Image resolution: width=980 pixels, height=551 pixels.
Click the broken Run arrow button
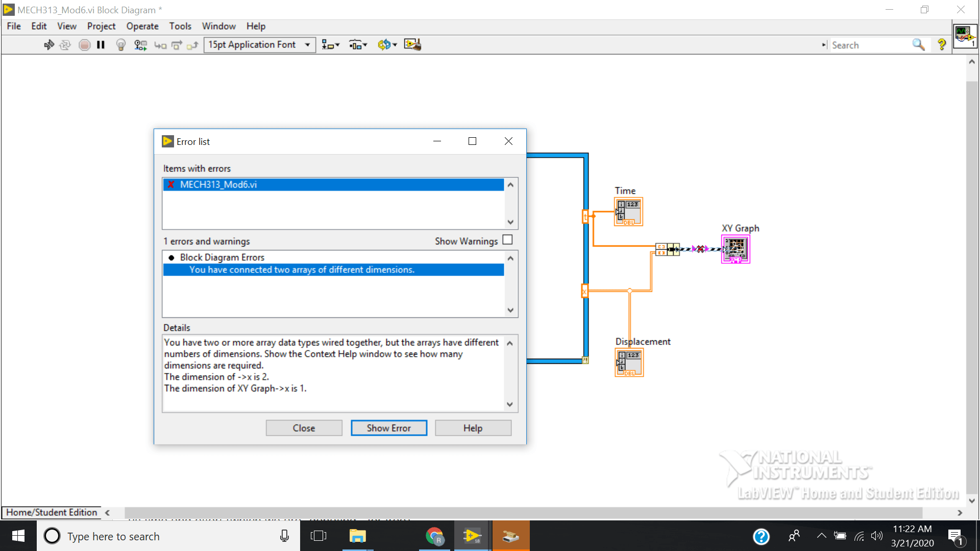[48, 45]
